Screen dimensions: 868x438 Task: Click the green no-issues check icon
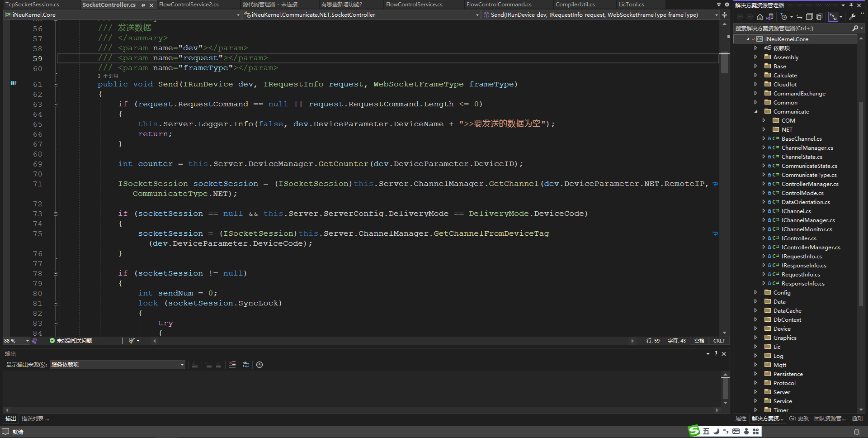52,341
